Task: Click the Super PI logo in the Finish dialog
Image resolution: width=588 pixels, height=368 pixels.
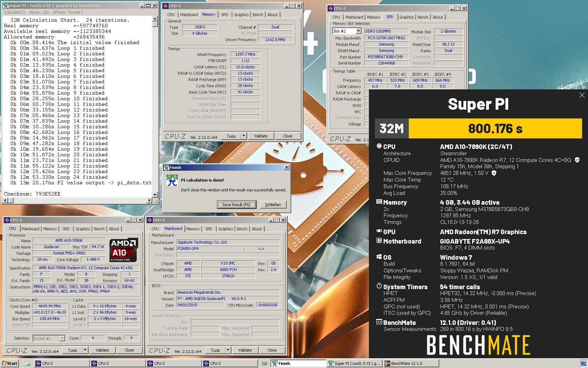Action: click(x=172, y=180)
